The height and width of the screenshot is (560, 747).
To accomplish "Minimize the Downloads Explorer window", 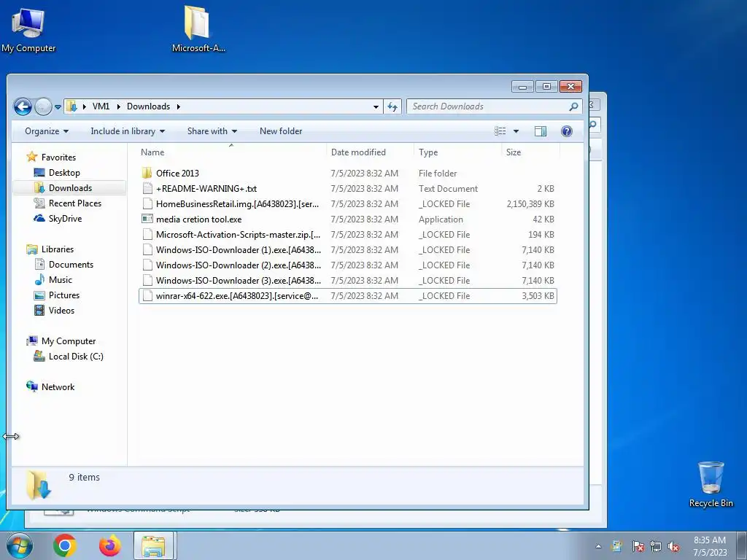I will tap(522, 87).
